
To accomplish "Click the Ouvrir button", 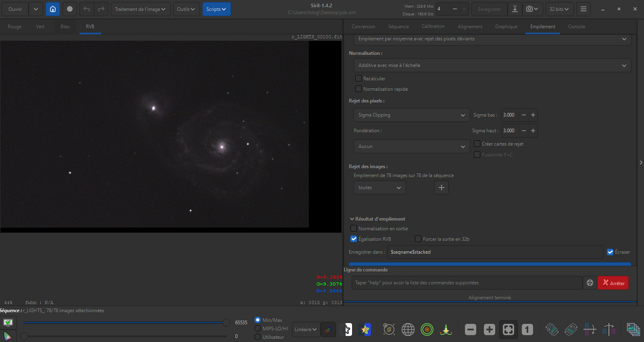I will (x=15, y=9).
